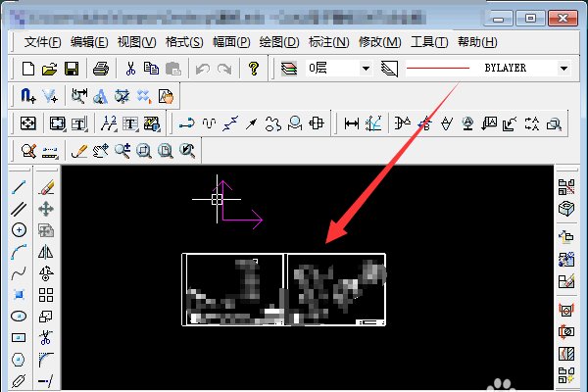Select the Circle drawing tool
The width and height of the screenshot is (588, 392).
click(x=19, y=229)
